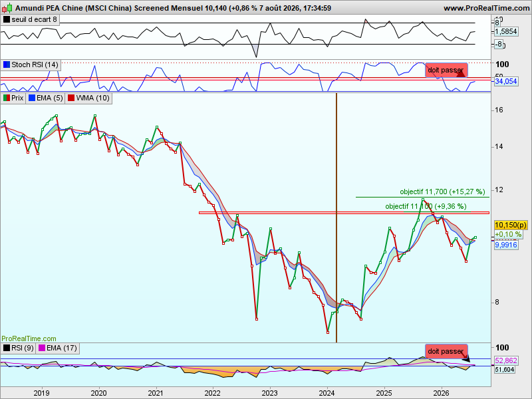This screenshot has width=532, height=399.
Task: Click the 34,054 Stoch RSI value tag
Action: (506, 81)
